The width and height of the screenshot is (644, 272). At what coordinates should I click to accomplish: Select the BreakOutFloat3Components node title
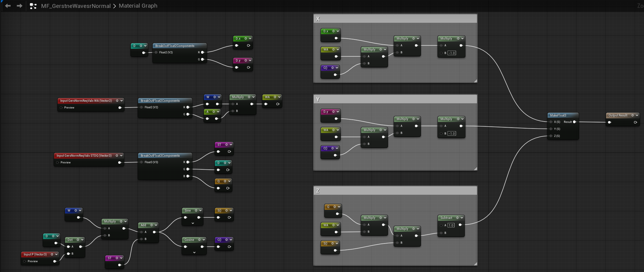click(160, 156)
